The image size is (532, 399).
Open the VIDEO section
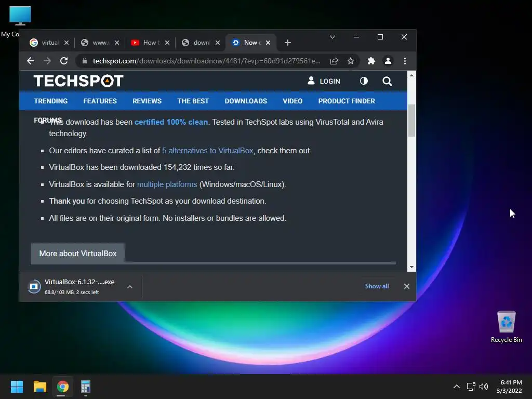click(x=292, y=101)
